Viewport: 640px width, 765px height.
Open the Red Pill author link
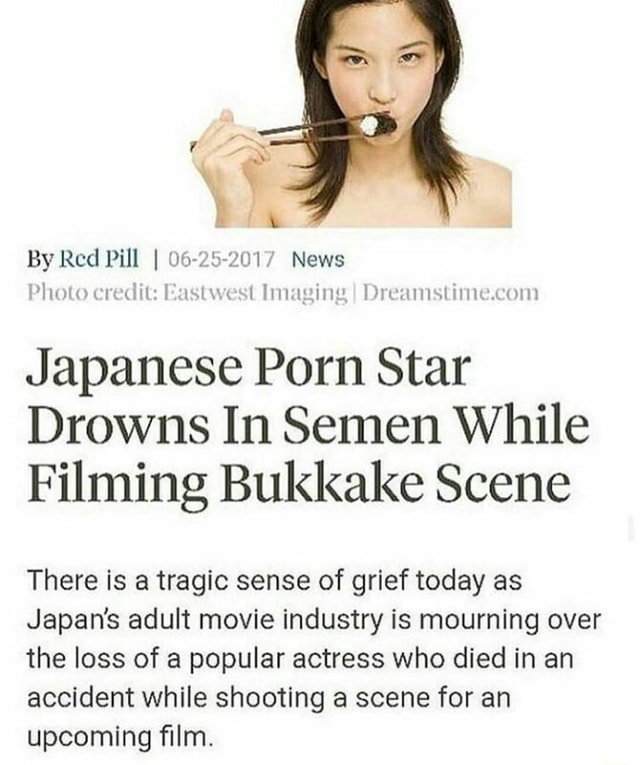99,259
